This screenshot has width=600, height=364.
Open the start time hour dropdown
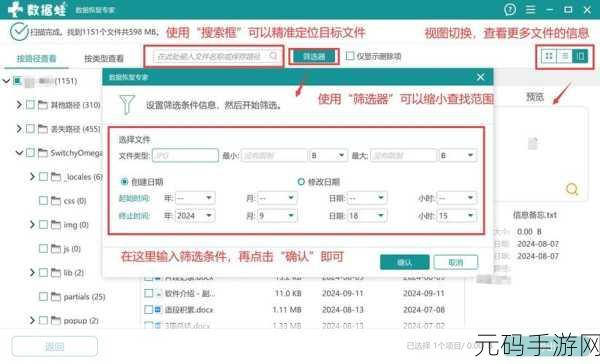[x=457, y=198]
